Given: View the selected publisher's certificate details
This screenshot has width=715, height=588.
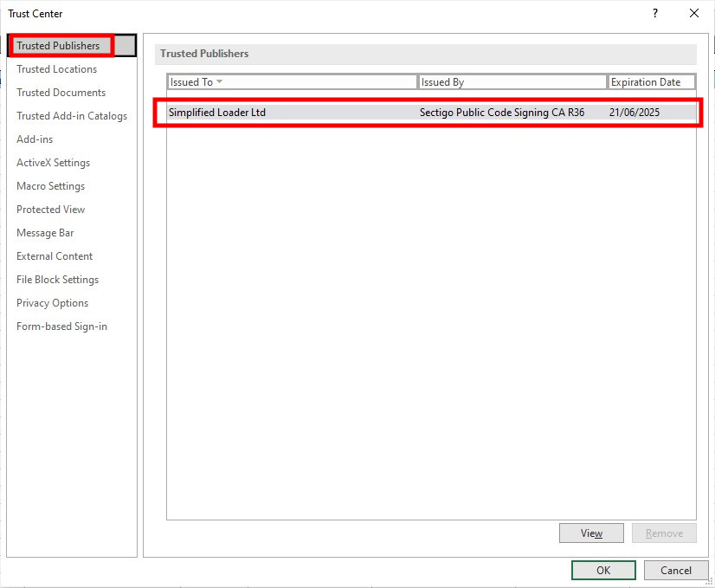Looking at the screenshot, I should pos(591,533).
